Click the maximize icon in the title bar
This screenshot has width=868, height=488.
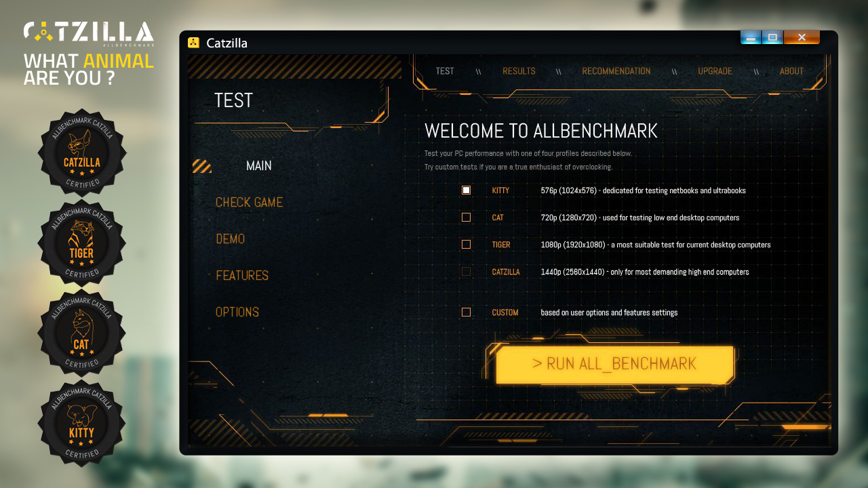coord(772,37)
